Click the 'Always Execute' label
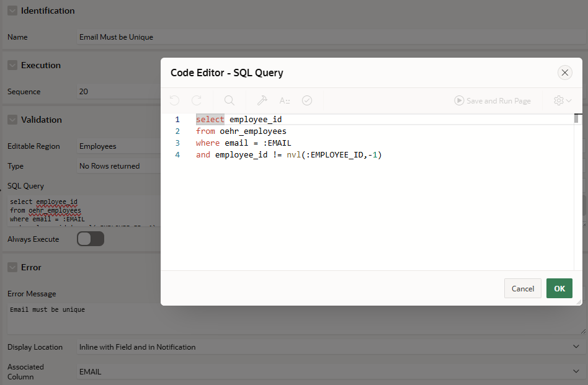 pos(33,239)
